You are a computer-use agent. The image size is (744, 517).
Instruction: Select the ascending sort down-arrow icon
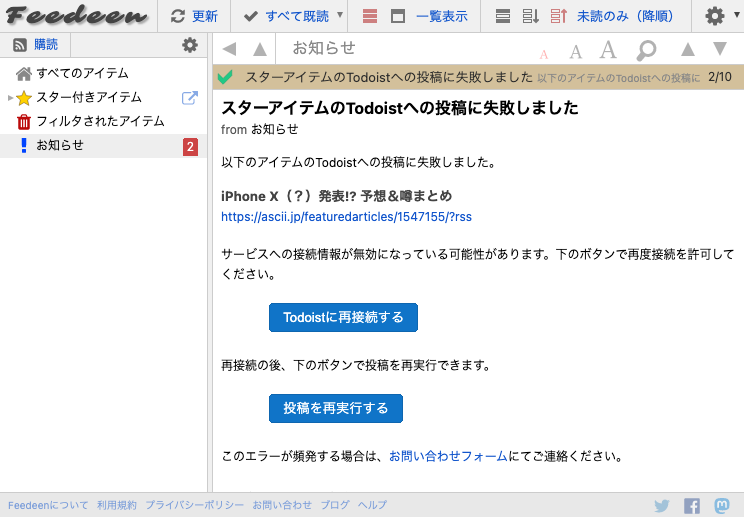click(x=530, y=16)
